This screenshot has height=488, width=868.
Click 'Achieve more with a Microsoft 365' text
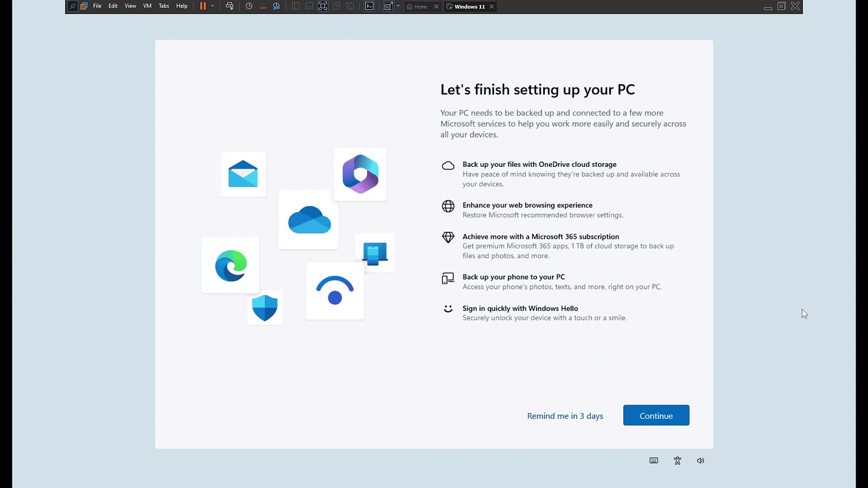541,237
